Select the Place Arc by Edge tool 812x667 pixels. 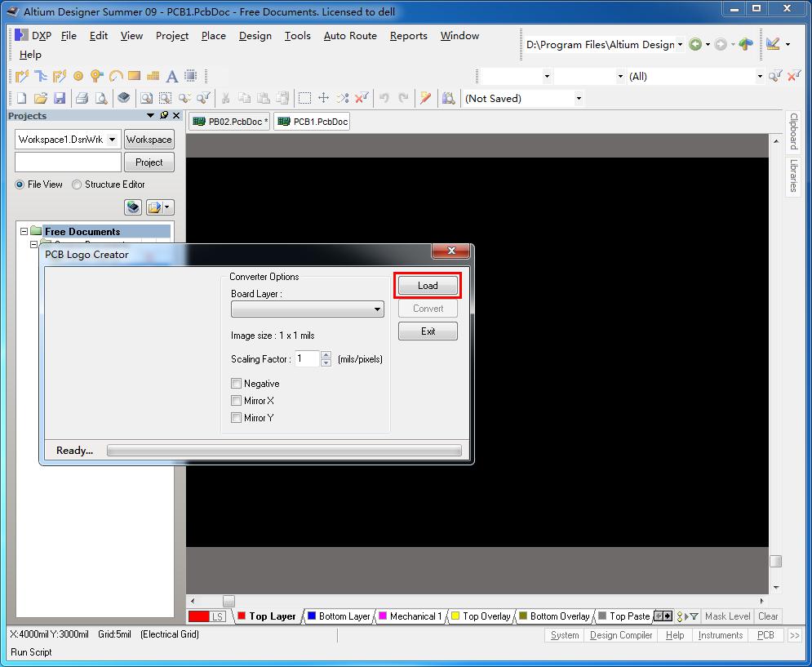116,76
